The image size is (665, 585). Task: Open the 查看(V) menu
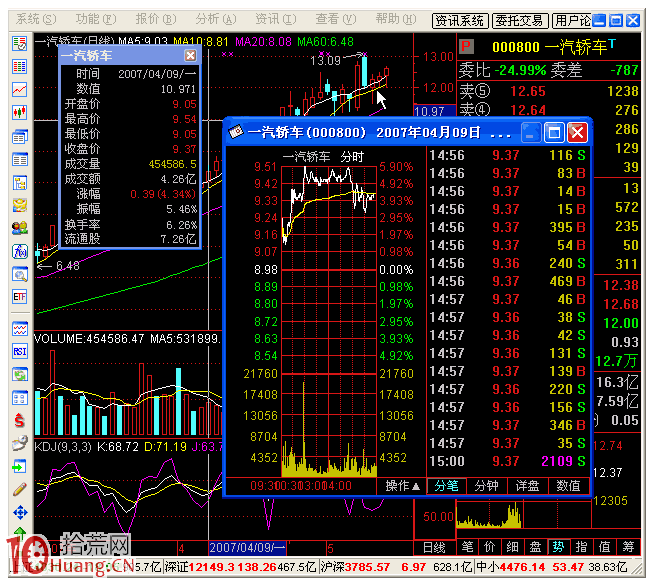(336, 20)
